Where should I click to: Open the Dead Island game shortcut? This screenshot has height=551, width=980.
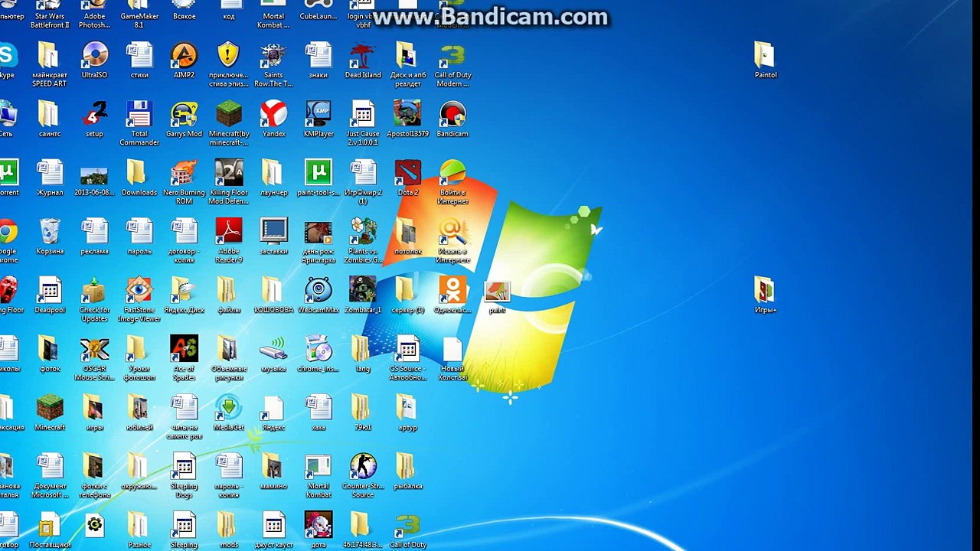363,60
